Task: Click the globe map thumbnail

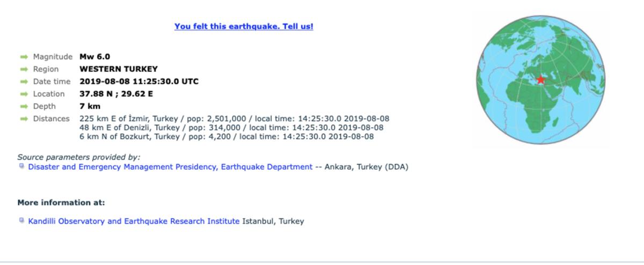Action: [x=541, y=80]
